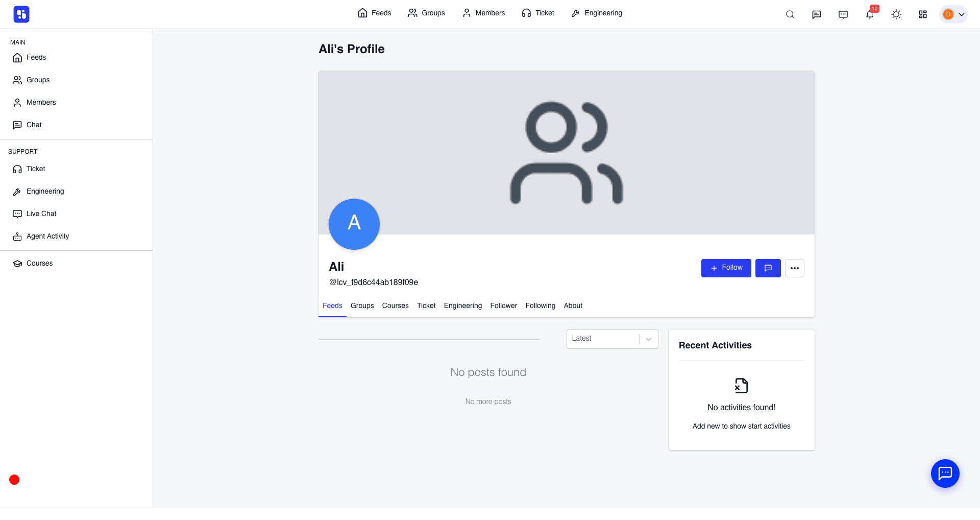
Task: Go to Feeds in the top navigation
Action: click(x=374, y=13)
